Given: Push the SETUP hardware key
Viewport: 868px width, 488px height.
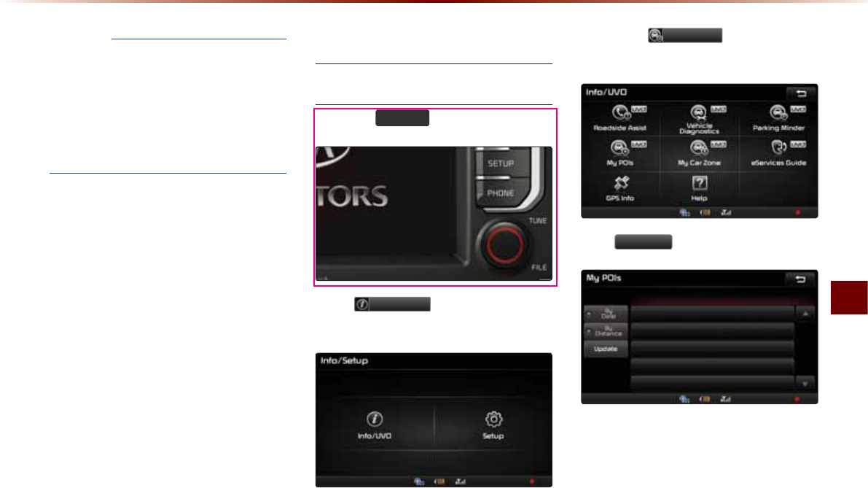Looking at the screenshot, I should pyautogui.click(x=501, y=164).
